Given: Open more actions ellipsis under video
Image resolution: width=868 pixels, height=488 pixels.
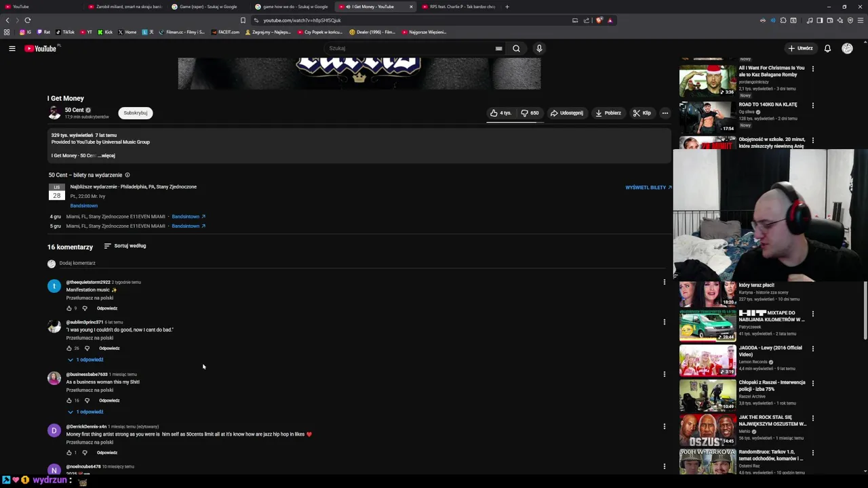Looking at the screenshot, I should [x=665, y=113].
